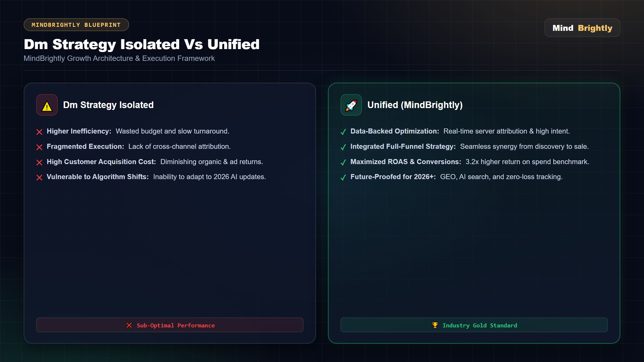Viewport: 644px width, 362px height.
Task: Click the red X beside High Customer Acquisition Cost
Action: click(39, 162)
